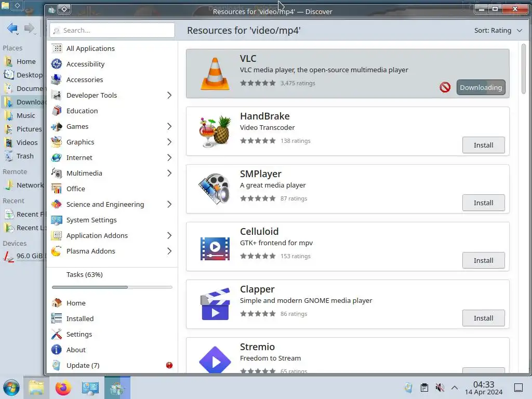Install Clapper
This screenshot has width=532, height=399.
tap(483, 318)
